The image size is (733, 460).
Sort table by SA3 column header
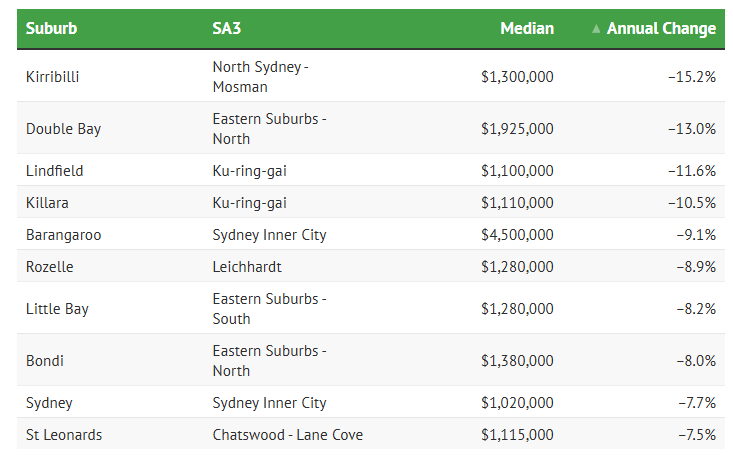coord(227,28)
